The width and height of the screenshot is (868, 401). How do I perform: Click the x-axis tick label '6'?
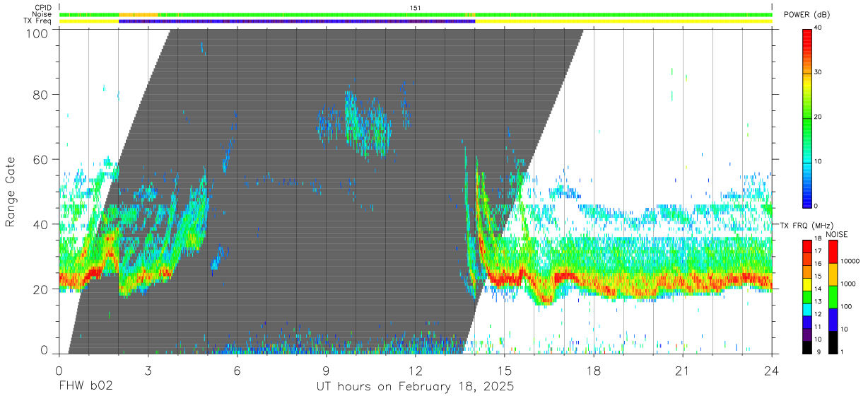click(237, 370)
